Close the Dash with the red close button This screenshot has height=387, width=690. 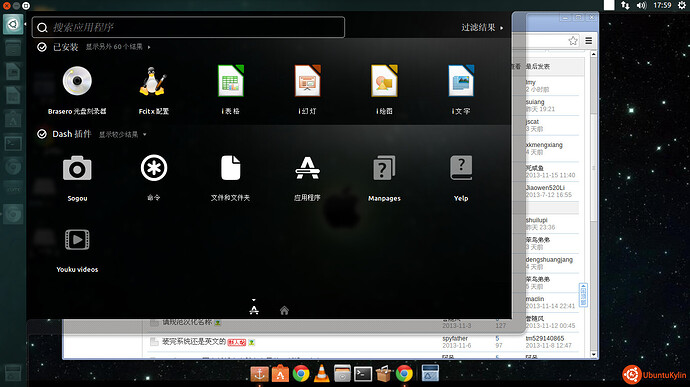[6, 6]
